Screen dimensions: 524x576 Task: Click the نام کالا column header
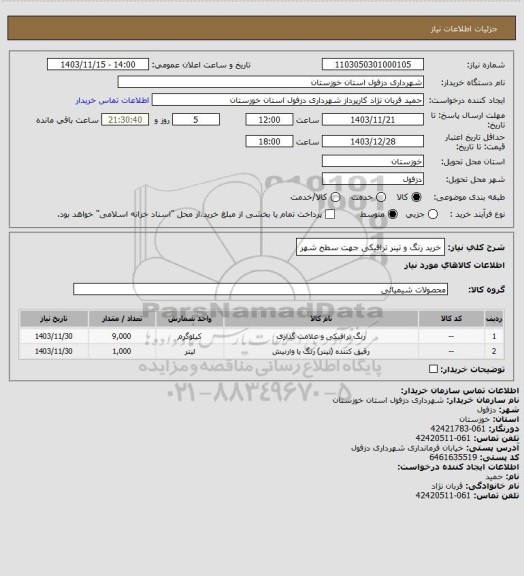coord(321,318)
